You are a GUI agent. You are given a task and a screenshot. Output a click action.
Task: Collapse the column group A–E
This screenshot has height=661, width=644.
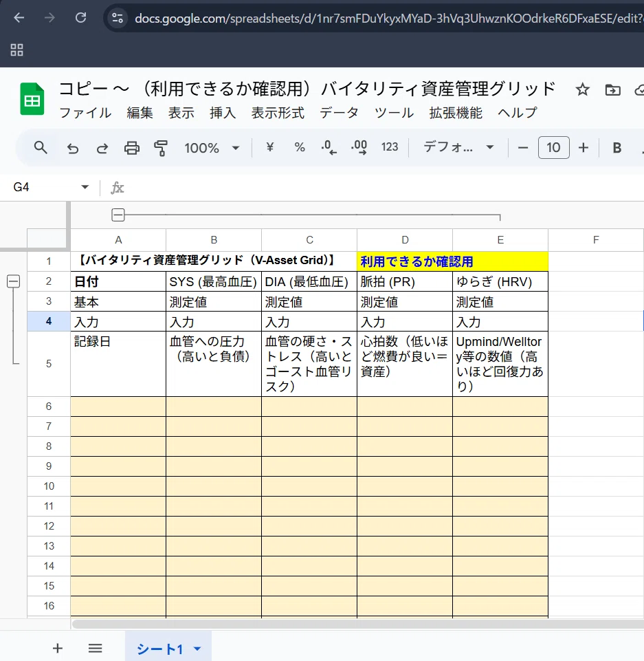coord(118,215)
